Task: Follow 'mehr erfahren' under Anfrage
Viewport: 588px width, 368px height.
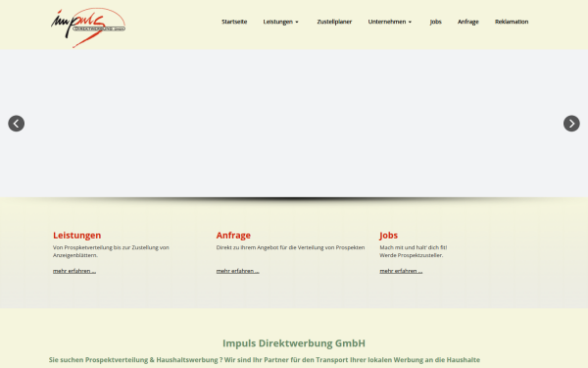Action: coord(238,271)
